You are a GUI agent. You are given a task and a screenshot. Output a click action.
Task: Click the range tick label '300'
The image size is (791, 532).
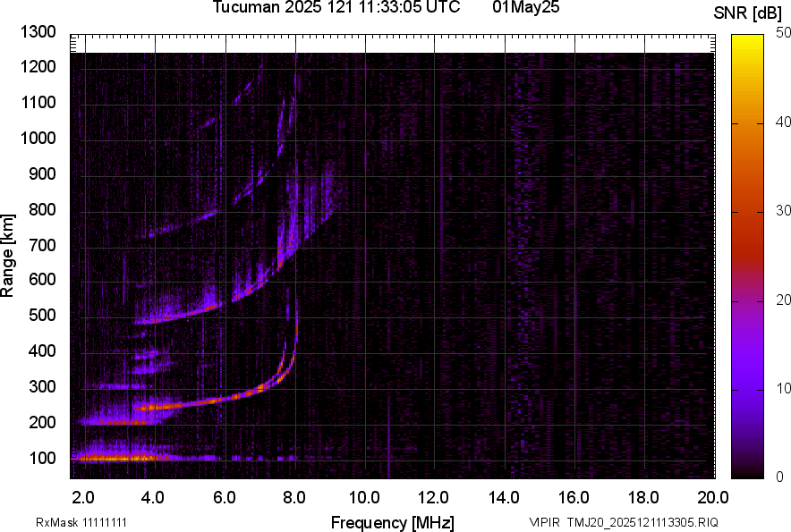(42, 387)
